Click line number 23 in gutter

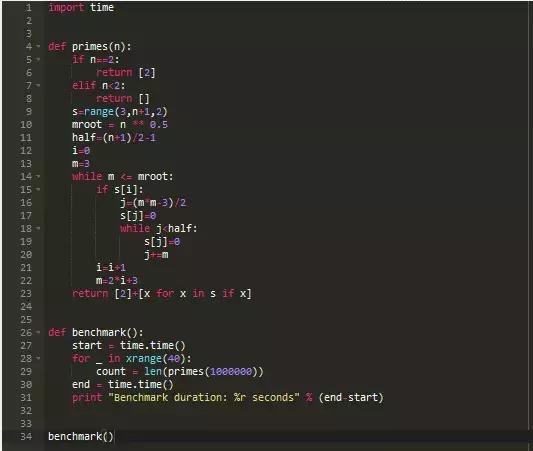click(26, 294)
